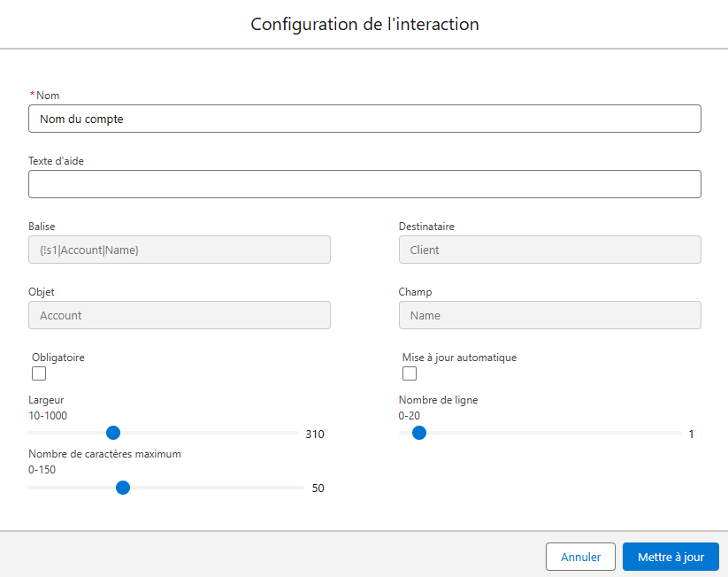The image size is (728, 577).
Task: Click the Largeur label
Action: pyautogui.click(x=46, y=399)
